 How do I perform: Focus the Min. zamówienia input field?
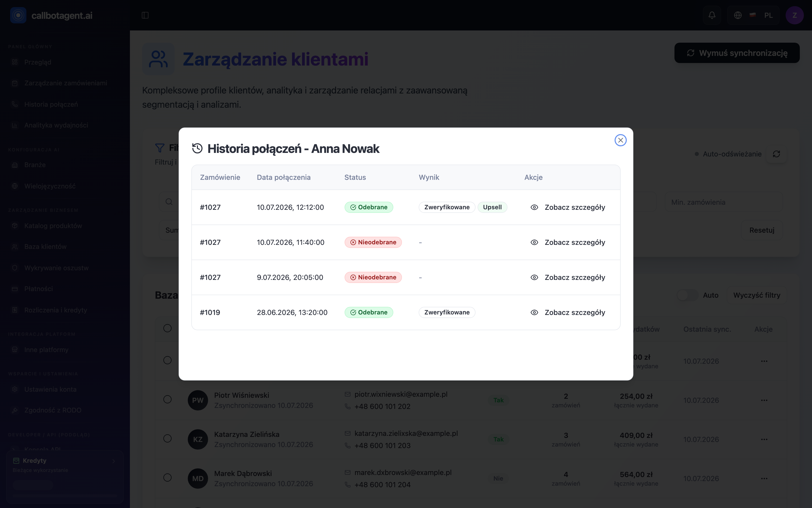(x=724, y=202)
